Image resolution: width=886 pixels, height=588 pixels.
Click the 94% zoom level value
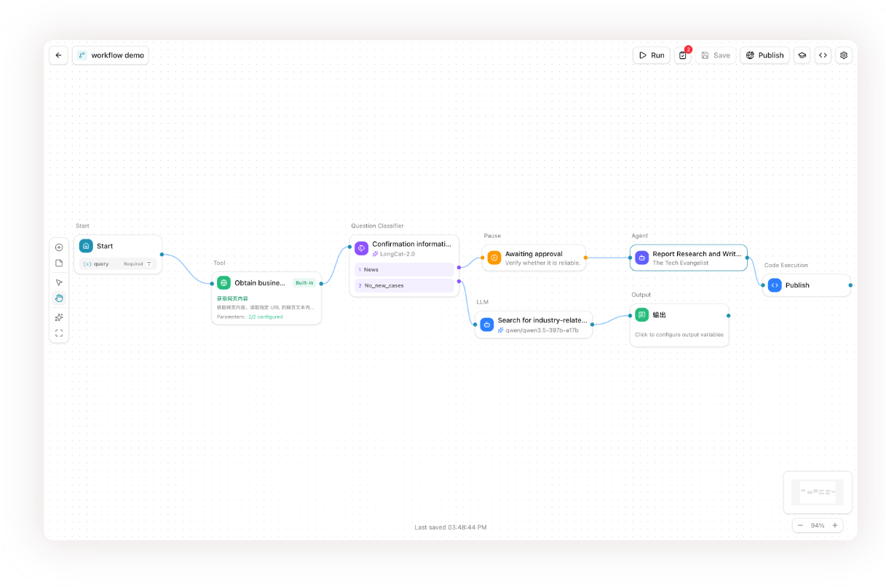click(818, 525)
